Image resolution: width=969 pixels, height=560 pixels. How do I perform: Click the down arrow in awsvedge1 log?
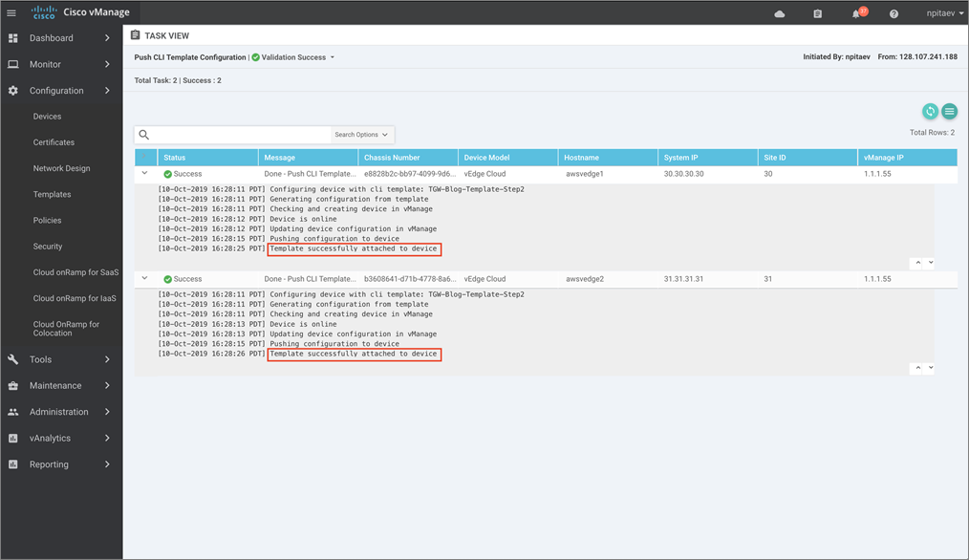931,263
